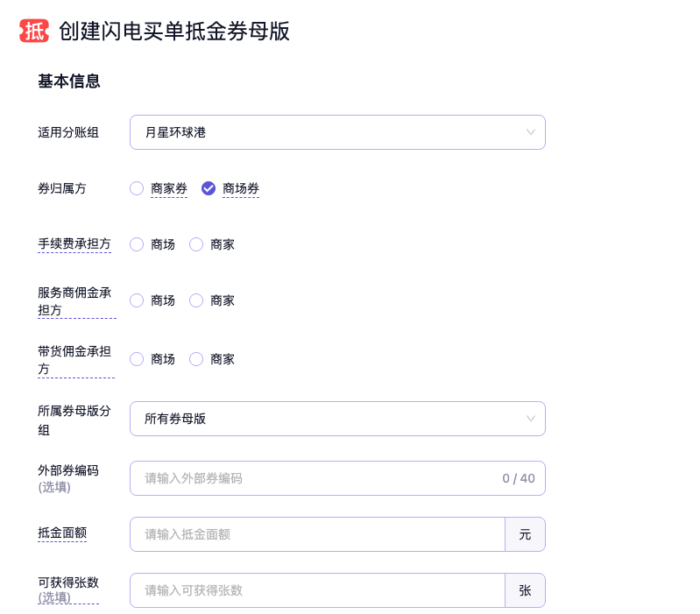700x614 pixels.
Task: Click the 张 unit suffix box
Action: pyautogui.click(x=525, y=590)
